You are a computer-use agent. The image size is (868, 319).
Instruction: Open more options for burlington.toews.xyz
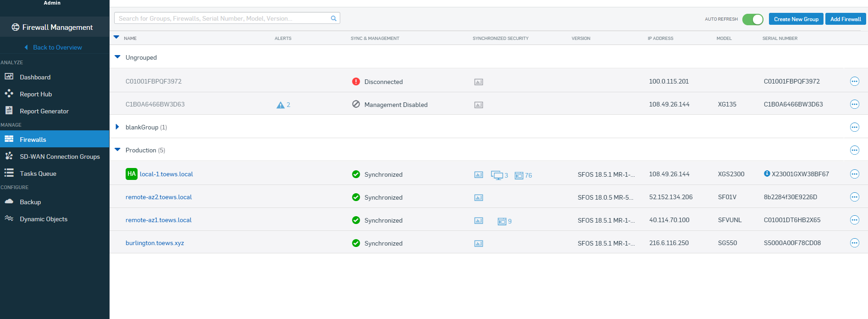pos(854,243)
